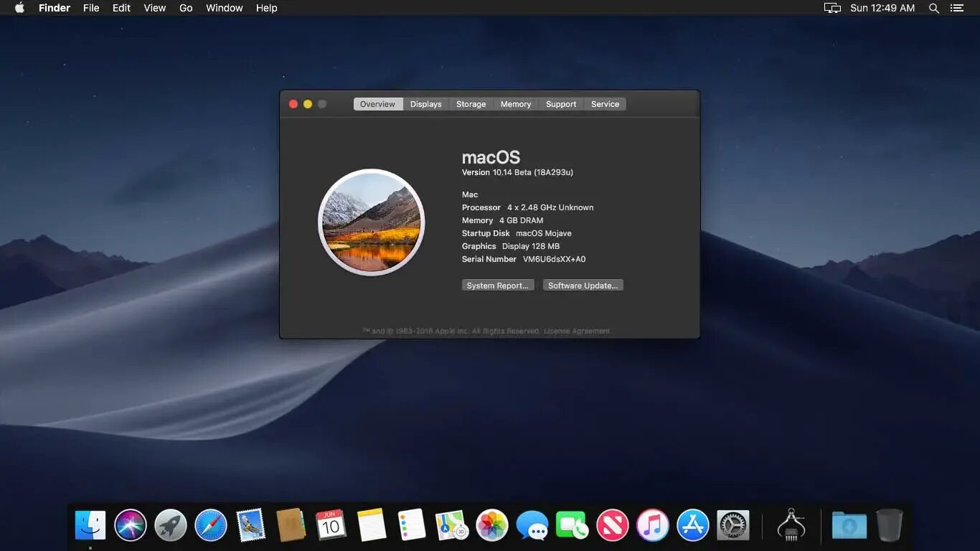Click the Spotlight search magnifier
Viewport: 980px width, 551px height.
[934, 8]
